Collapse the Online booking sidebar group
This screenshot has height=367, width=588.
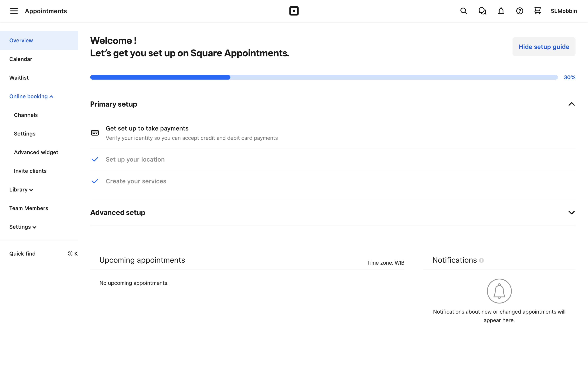[x=31, y=96]
